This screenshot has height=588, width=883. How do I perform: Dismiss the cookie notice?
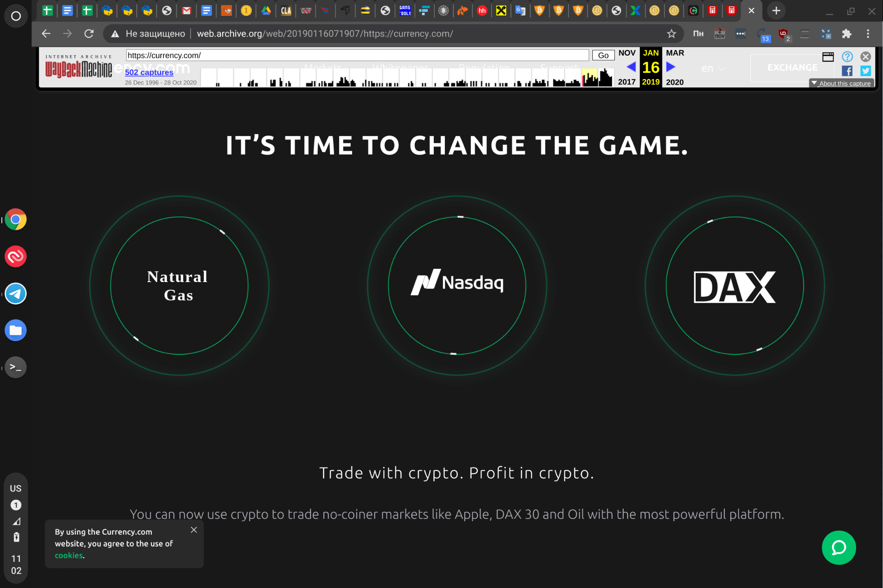(194, 530)
